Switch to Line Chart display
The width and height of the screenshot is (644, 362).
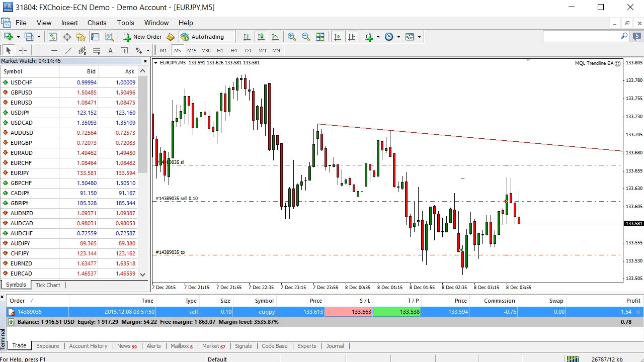pyautogui.click(x=275, y=37)
